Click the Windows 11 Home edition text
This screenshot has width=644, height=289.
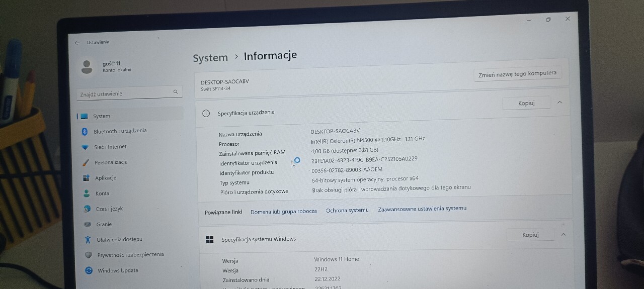(337, 259)
